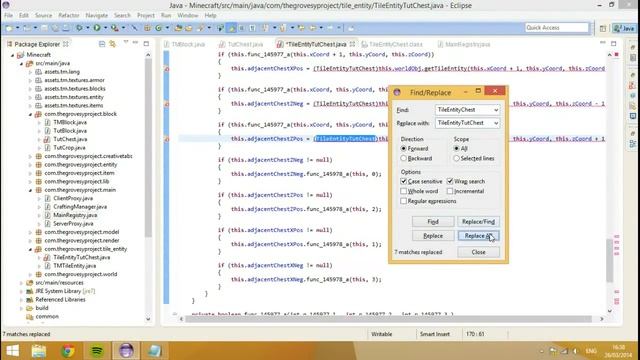Screen dimensions: 640x360
Task: Open the Windows Start menu
Action: pyautogui.click(x=12, y=351)
